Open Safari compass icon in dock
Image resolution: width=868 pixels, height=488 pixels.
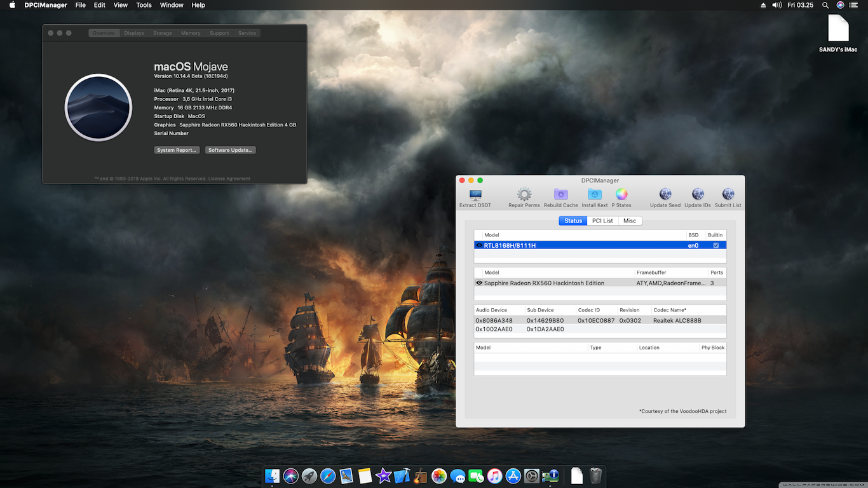coord(328,476)
